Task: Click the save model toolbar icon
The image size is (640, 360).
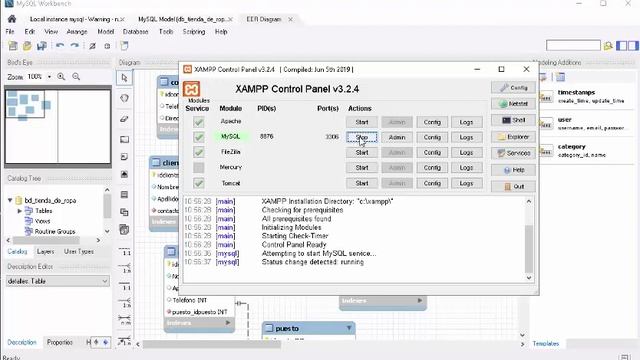Action: tap(41, 46)
